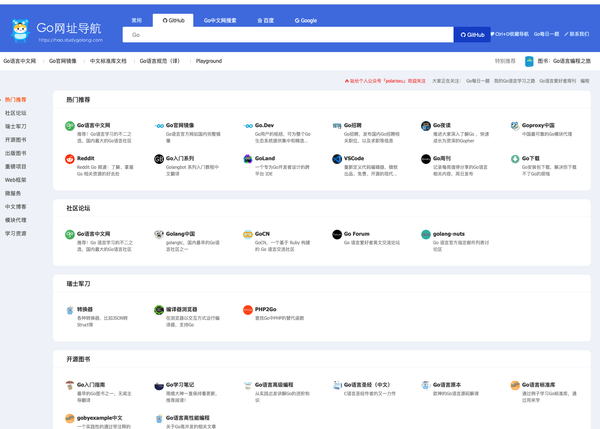Open the Go语言爱好者周刊 link
Viewport: 600px width, 429px height.
pos(558,81)
